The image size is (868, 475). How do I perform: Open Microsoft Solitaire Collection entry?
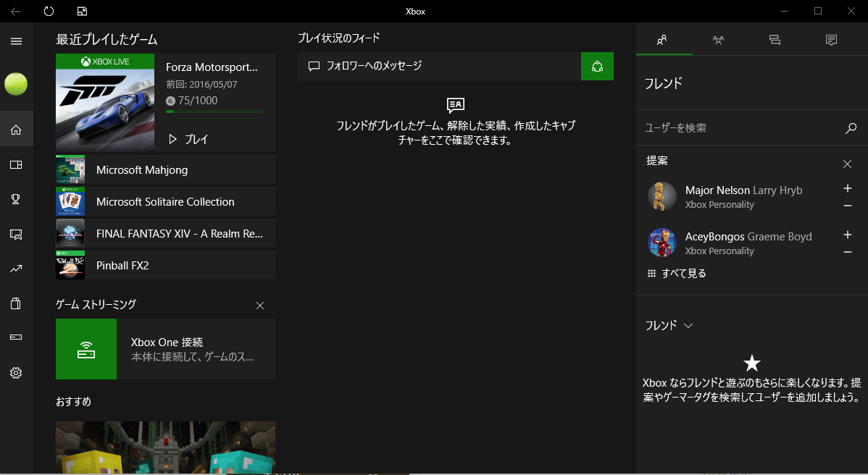tap(165, 202)
